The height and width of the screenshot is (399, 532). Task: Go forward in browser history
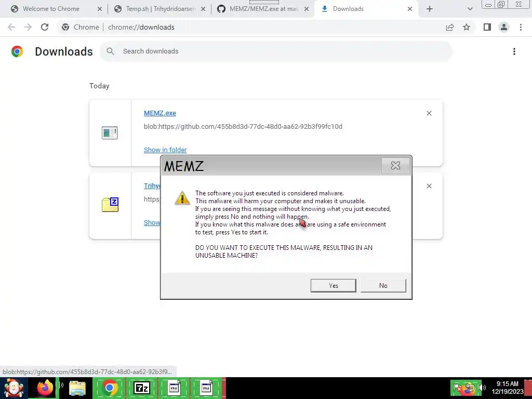click(28, 27)
